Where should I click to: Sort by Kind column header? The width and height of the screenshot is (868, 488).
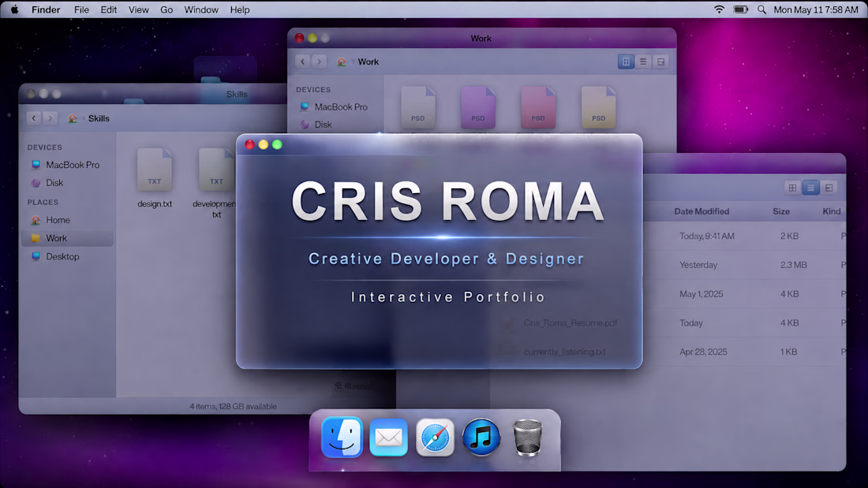832,211
